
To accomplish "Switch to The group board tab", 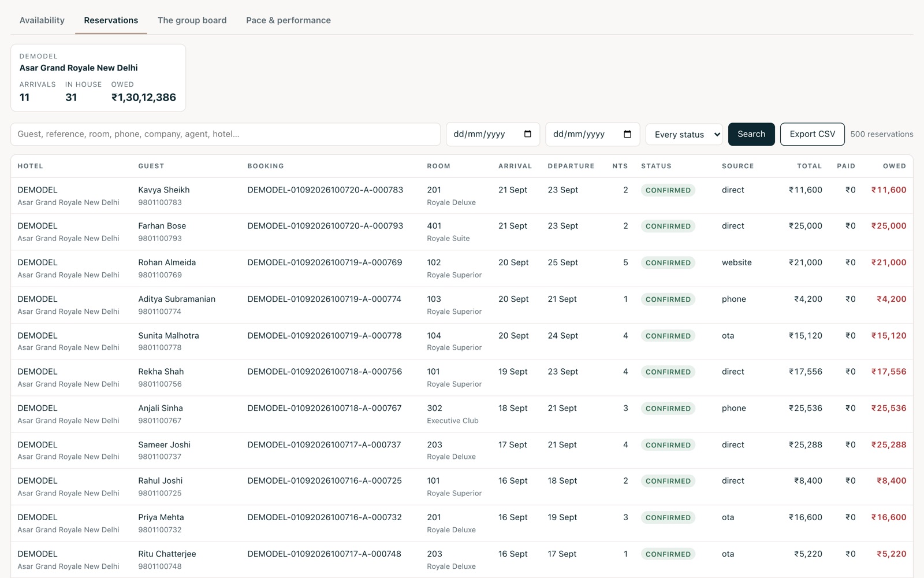I will (x=192, y=20).
